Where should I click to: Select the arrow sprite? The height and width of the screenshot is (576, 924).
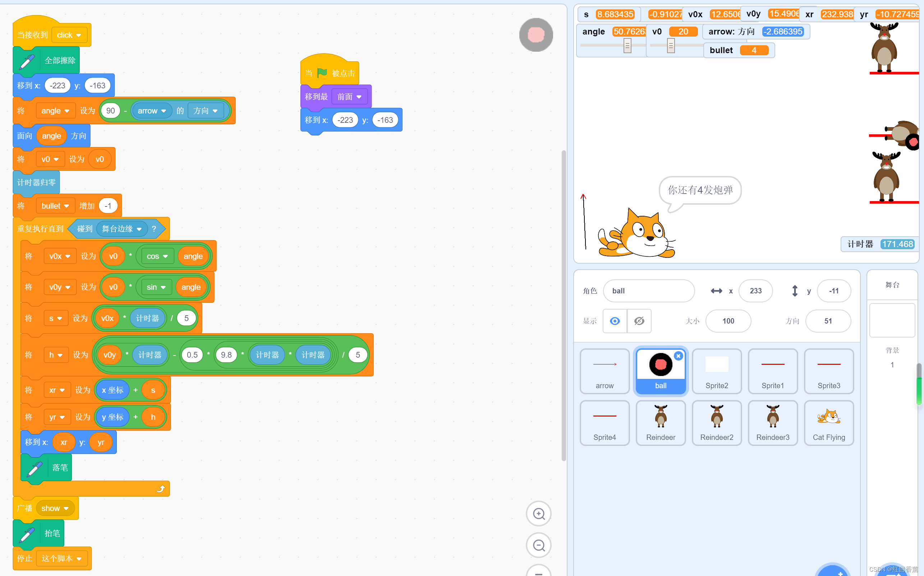(x=604, y=371)
